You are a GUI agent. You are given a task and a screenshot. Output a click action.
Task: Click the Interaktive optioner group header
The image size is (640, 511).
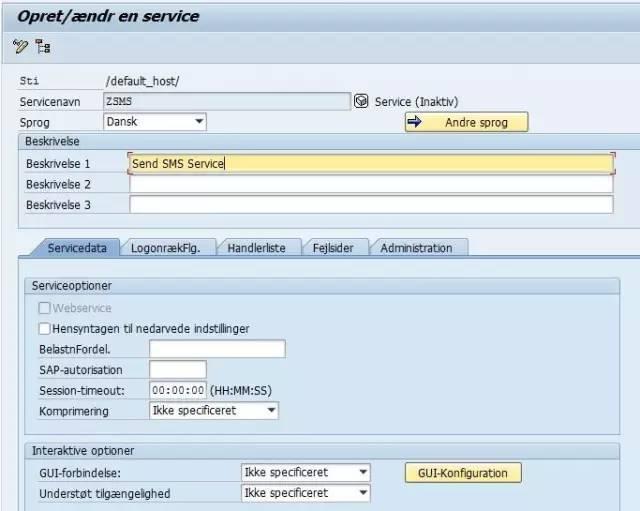pos(322,451)
